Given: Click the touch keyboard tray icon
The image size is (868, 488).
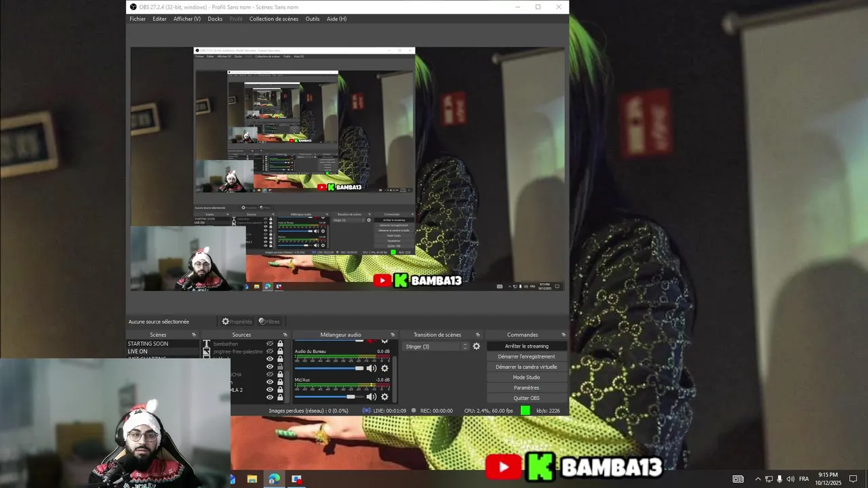Looking at the screenshot, I should pos(738,479).
